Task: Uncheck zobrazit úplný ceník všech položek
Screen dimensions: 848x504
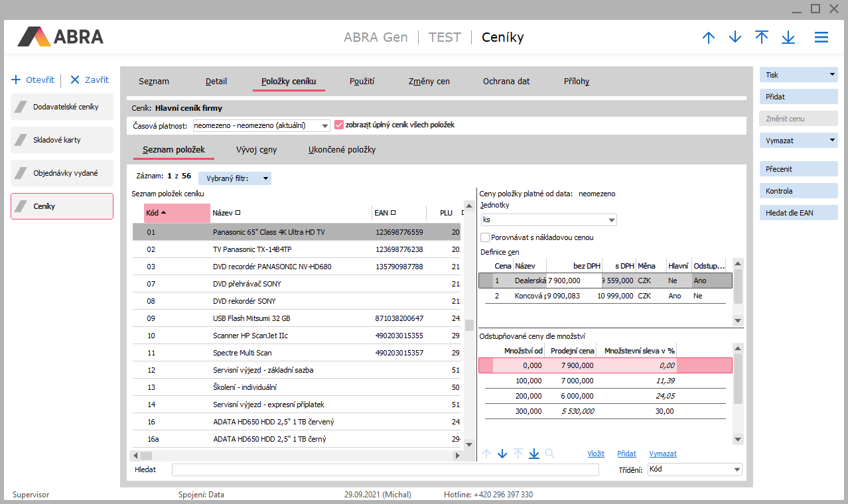Action: (339, 125)
